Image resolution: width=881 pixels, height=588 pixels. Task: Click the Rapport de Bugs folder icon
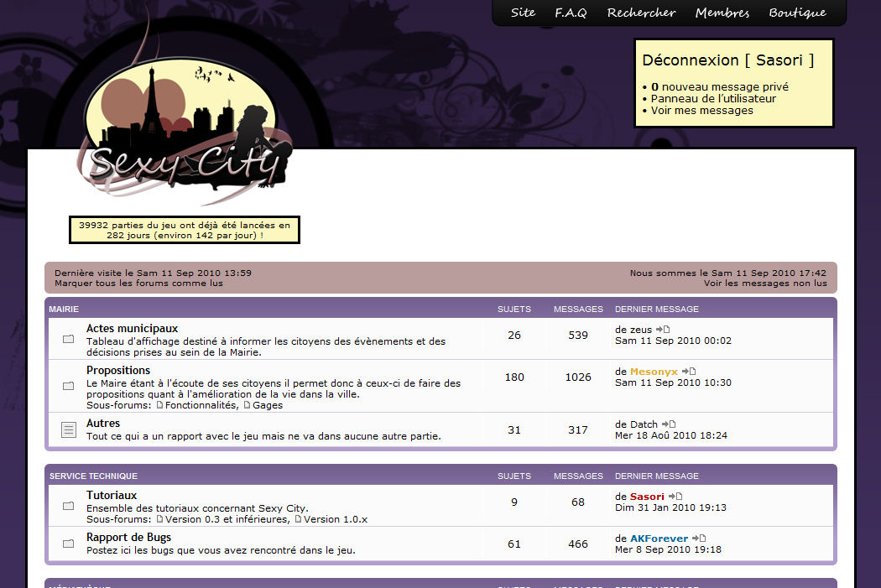[x=68, y=544]
